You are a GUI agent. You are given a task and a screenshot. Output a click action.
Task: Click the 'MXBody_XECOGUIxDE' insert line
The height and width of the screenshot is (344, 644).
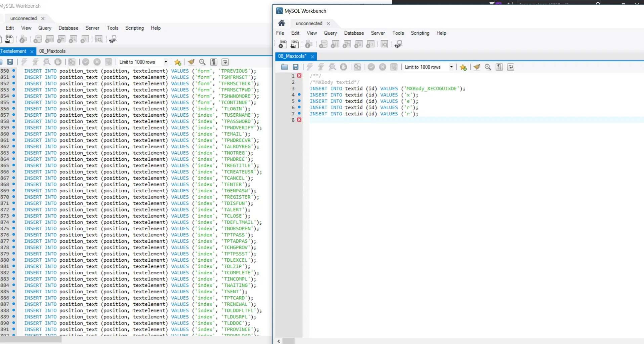pyautogui.click(x=387, y=88)
